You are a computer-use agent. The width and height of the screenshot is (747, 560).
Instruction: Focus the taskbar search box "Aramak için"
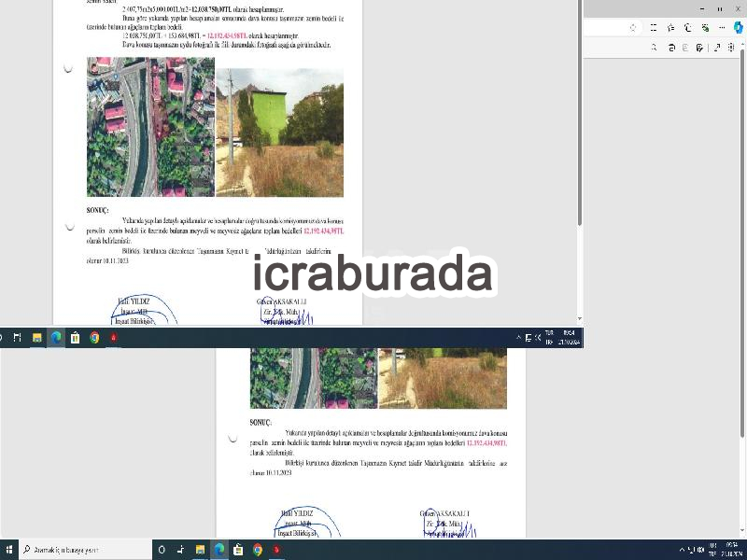point(85,550)
